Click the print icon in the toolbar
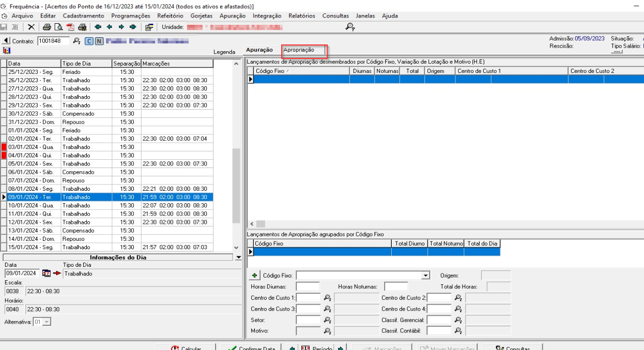 pyautogui.click(x=47, y=27)
